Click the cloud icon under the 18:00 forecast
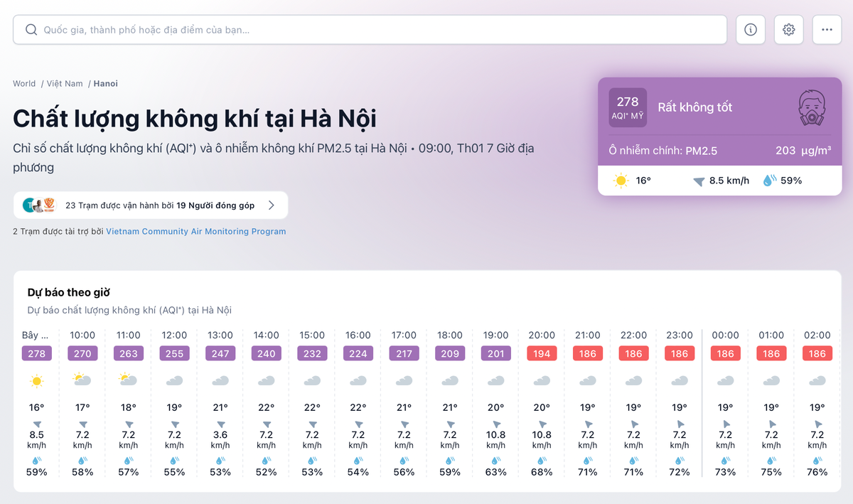Image resolution: width=853 pixels, height=504 pixels. coord(449,380)
